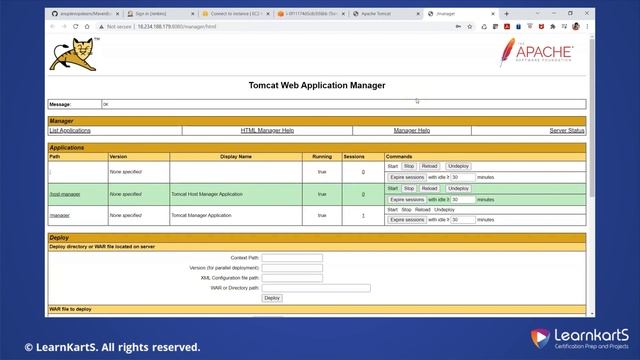Open the extensions puzzle icon

553,27
